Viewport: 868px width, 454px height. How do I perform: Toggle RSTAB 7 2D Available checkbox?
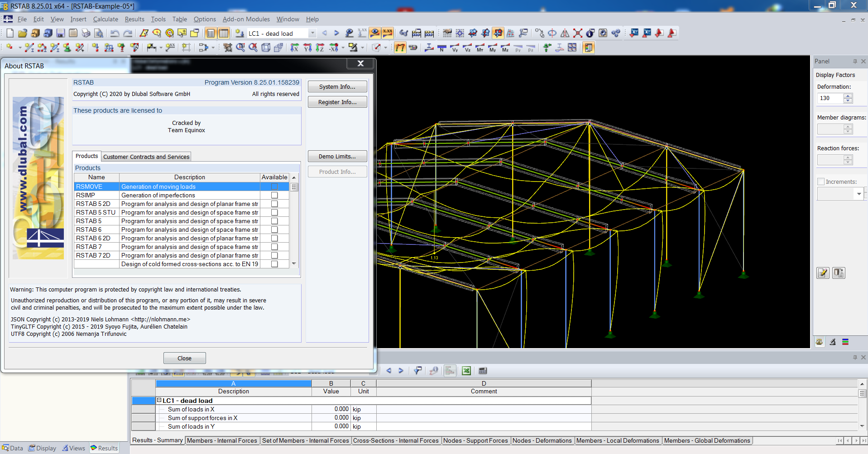click(x=274, y=255)
